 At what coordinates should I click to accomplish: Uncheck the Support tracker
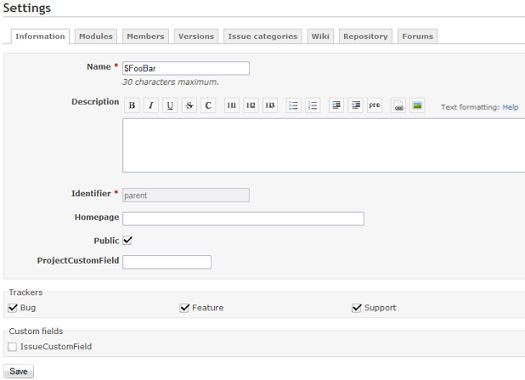[x=357, y=308]
